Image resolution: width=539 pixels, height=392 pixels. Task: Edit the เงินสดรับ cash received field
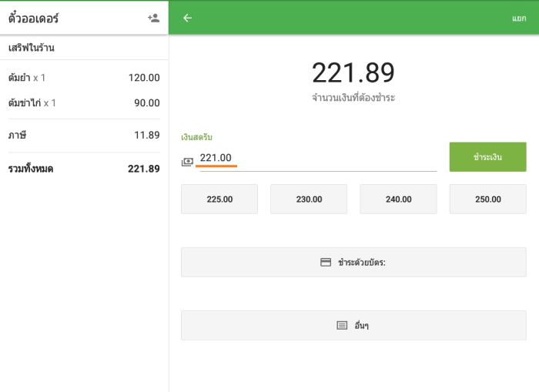[x=316, y=158]
